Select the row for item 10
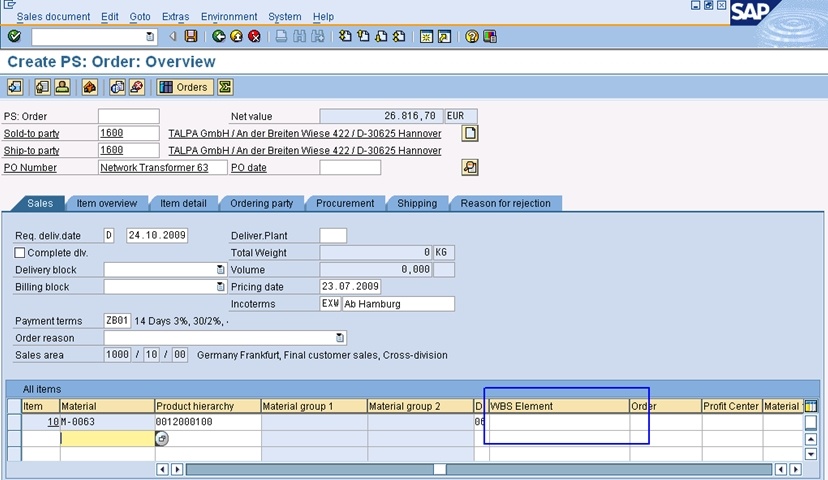Screen dimensions: 828x480 (x=13, y=423)
